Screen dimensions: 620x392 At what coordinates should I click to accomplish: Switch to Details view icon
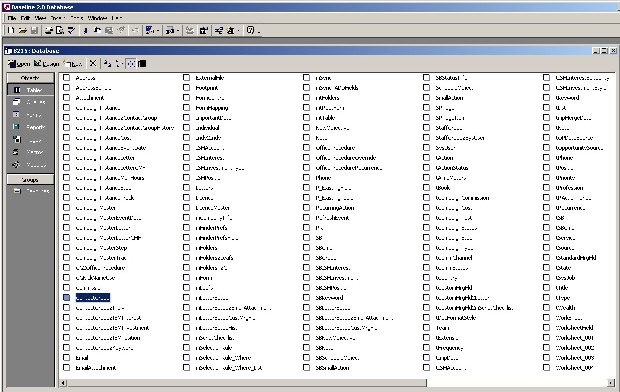pyautogui.click(x=142, y=63)
